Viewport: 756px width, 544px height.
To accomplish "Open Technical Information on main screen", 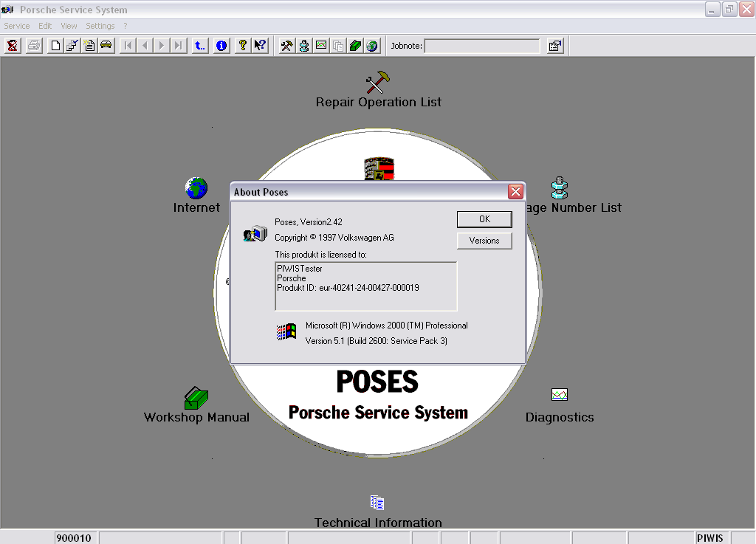I will click(x=378, y=512).
